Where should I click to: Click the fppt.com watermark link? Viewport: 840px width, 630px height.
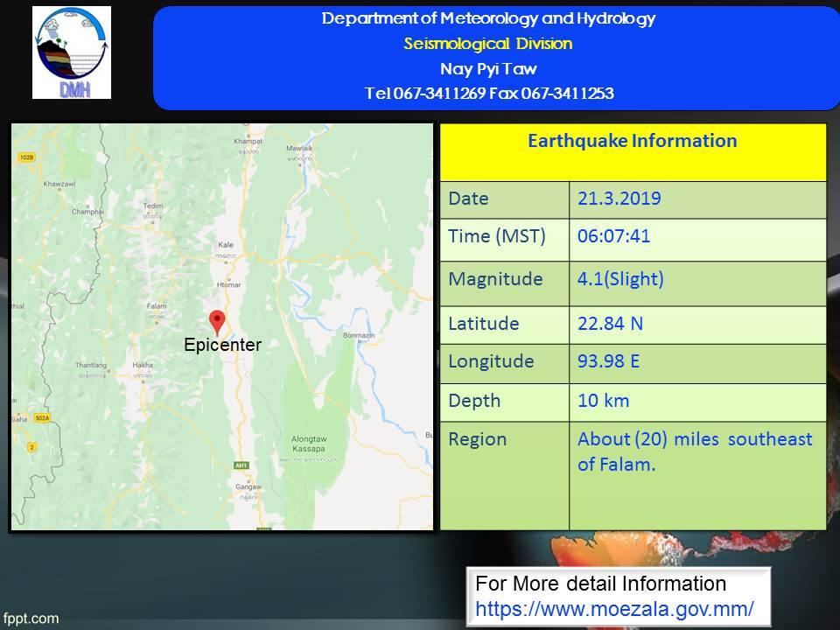(31, 619)
